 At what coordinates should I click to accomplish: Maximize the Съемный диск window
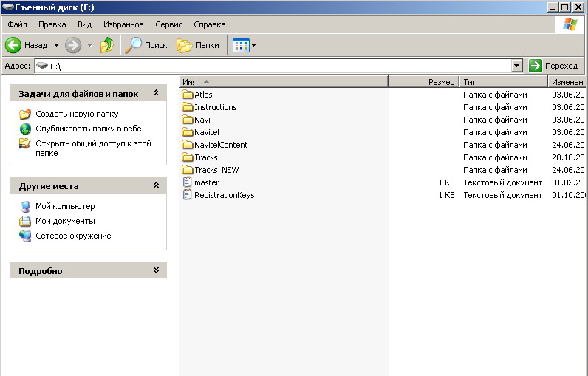click(x=565, y=7)
